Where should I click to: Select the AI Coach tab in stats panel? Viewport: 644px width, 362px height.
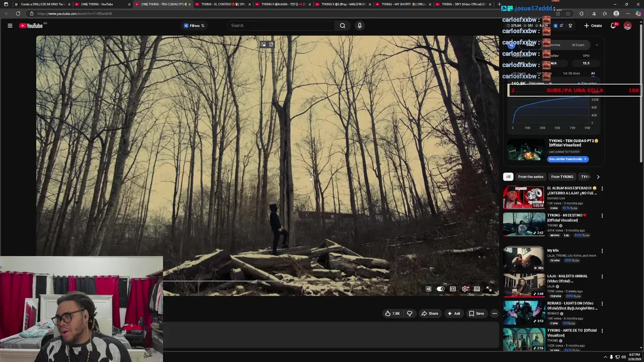578,45
